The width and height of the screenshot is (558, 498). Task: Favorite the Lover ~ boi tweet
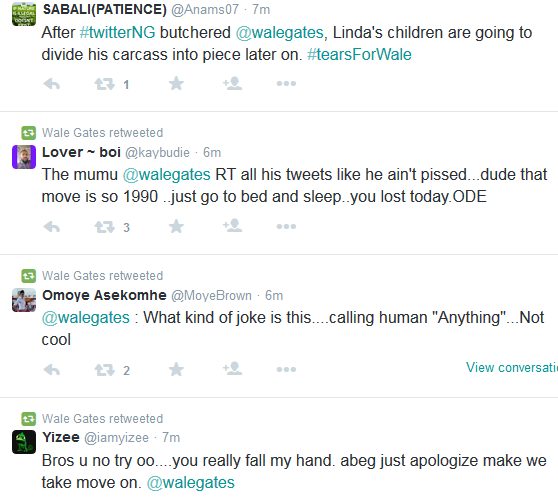tap(176, 226)
